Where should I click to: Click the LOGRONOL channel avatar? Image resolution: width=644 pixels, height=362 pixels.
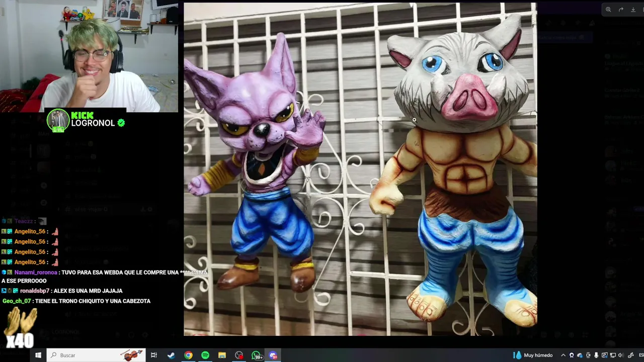[x=58, y=121]
